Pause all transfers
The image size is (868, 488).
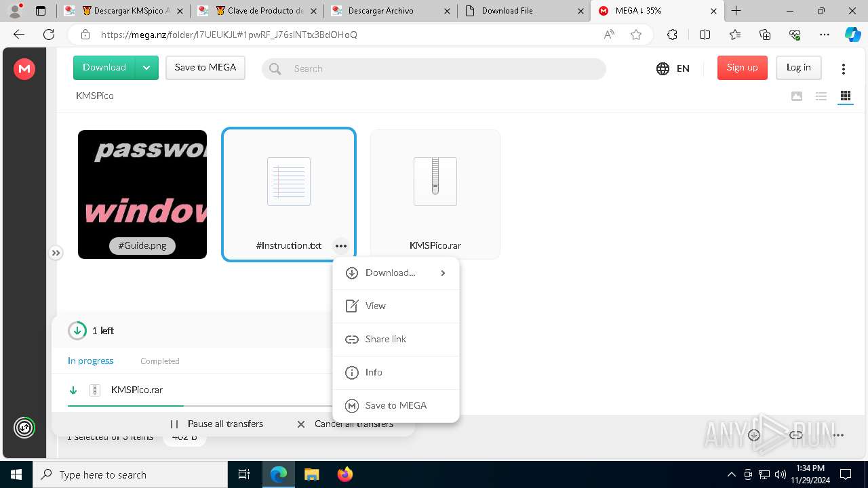(216, 424)
